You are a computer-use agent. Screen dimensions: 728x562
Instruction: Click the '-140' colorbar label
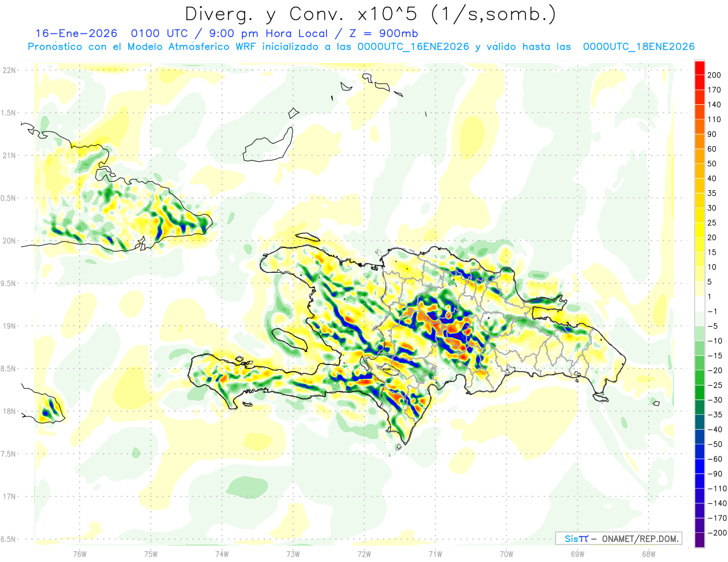[x=716, y=503]
